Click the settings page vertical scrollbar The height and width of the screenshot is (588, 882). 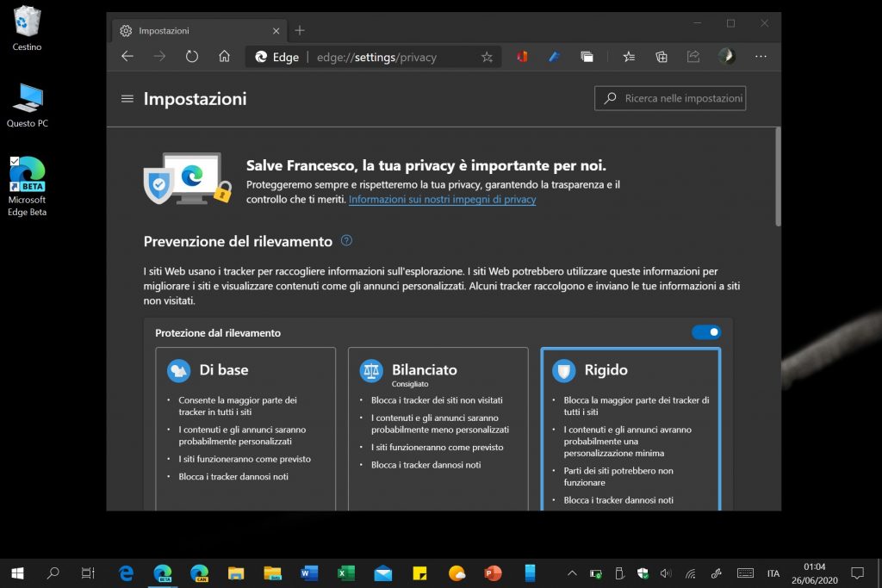pyautogui.click(x=778, y=176)
